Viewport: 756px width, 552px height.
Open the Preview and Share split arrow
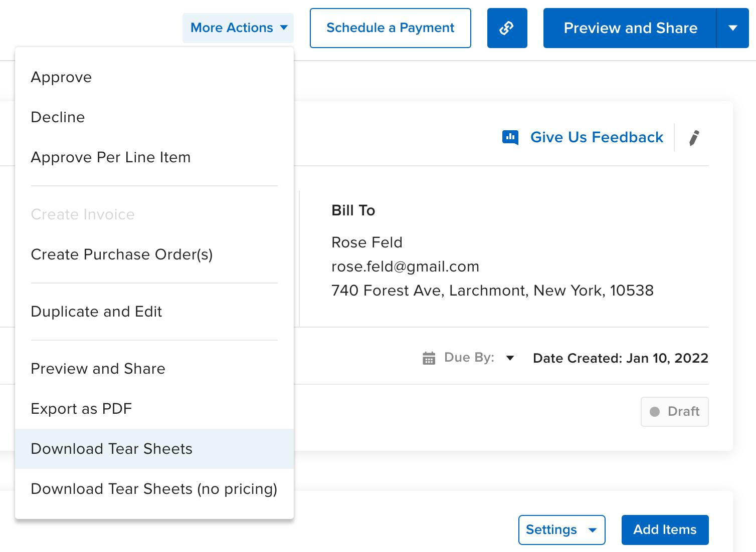(732, 28)
